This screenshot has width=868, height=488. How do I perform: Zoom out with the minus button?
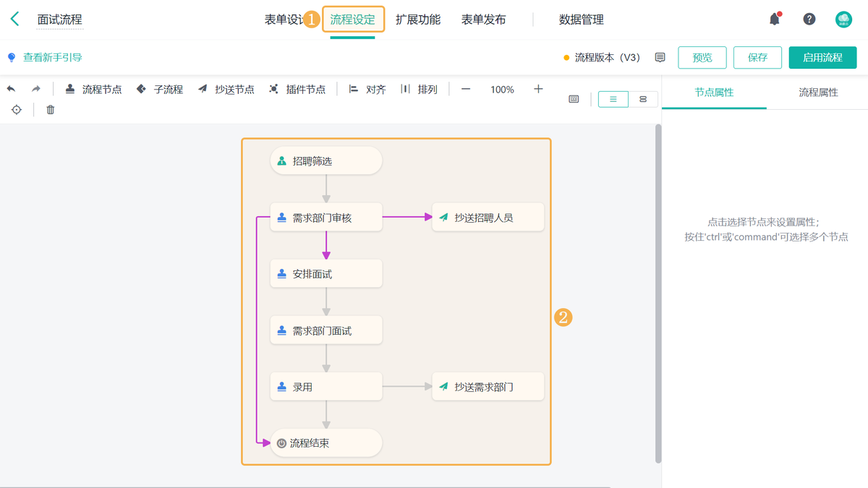(466, 89)
